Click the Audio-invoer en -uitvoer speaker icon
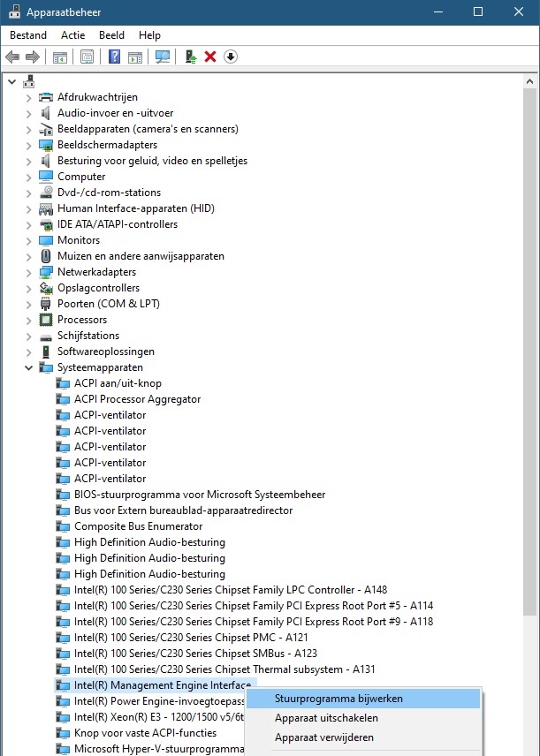This screenshot has height=756, width=540. click(x=46, y=113)
